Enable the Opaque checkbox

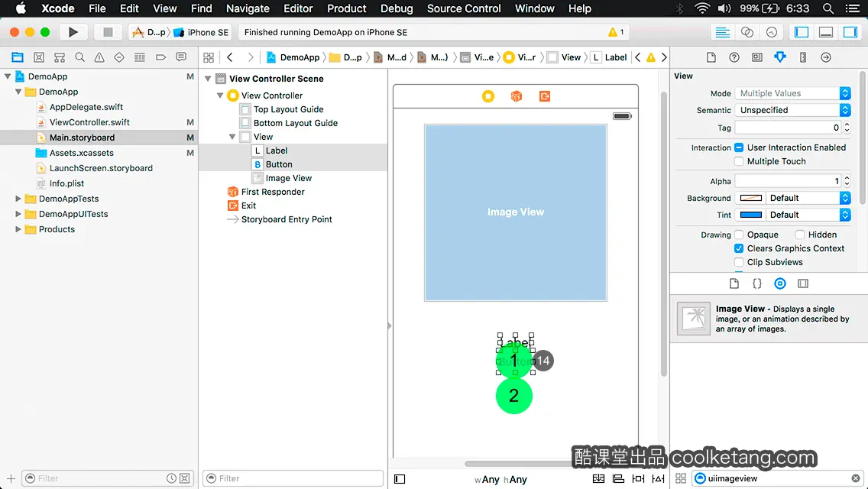(x=738, y=235)
